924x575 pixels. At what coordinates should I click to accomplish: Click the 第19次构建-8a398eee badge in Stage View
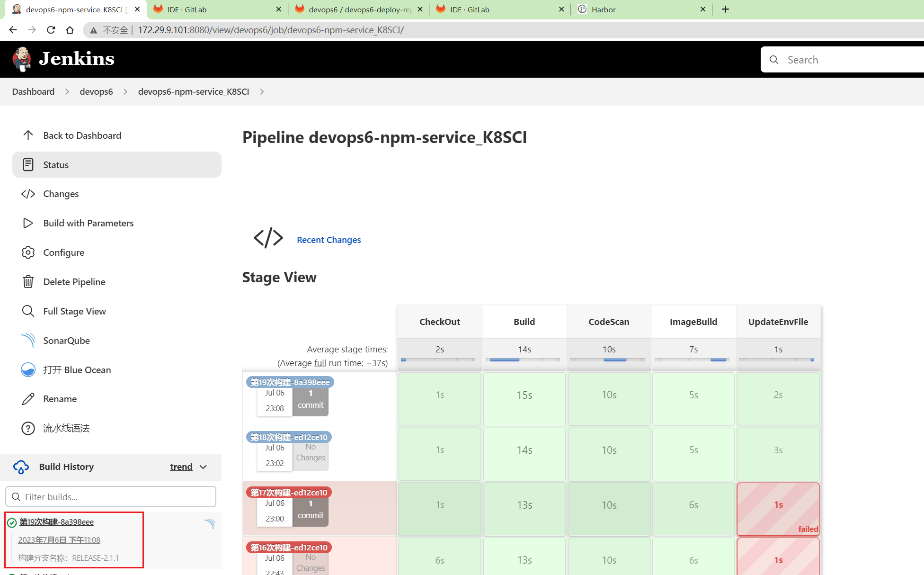pos(290,382)
